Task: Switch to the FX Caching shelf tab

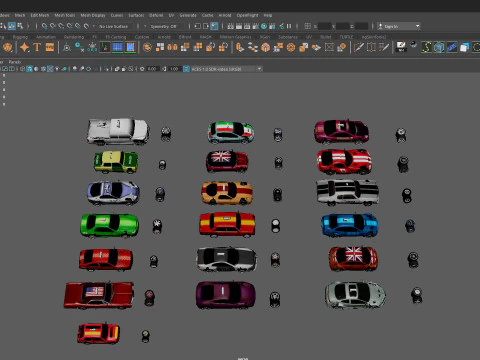Action: tap(116, 37)
